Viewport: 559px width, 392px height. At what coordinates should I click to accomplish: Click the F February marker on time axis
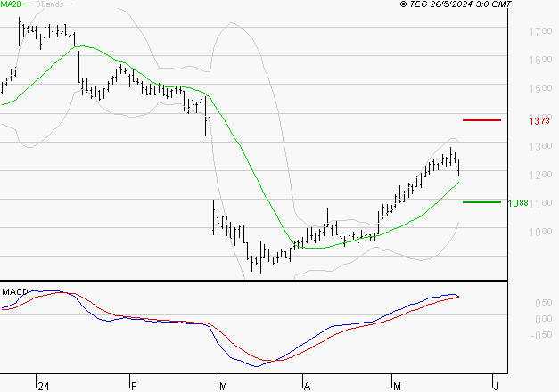pyautogui.click(x=134, y=387)
